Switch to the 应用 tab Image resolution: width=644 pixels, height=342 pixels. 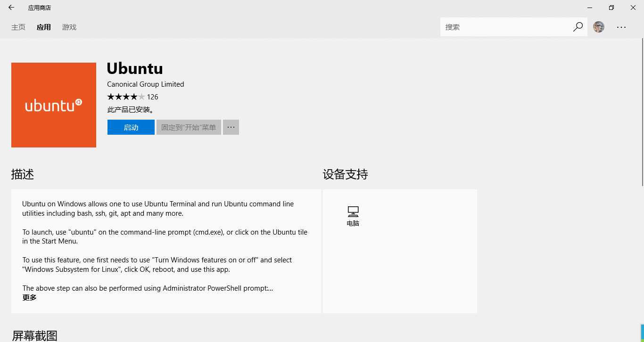click(x=44, y=27)
